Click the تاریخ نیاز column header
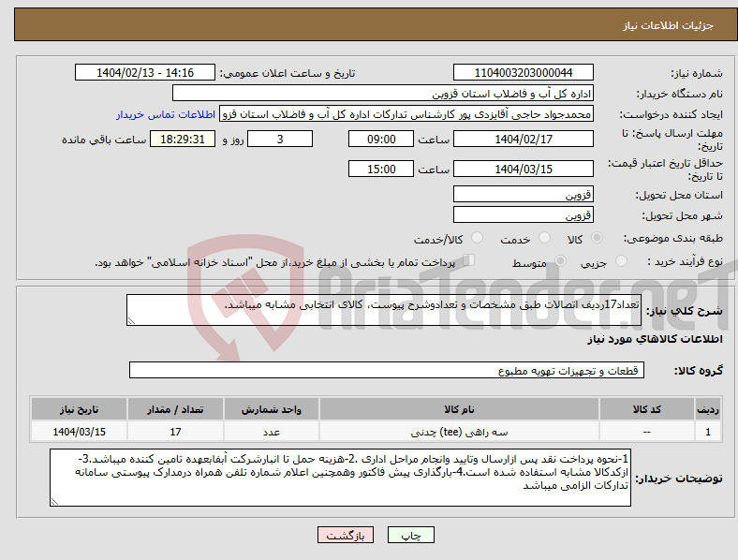Screen dimensions: 738x560 (x=79, y=409)
